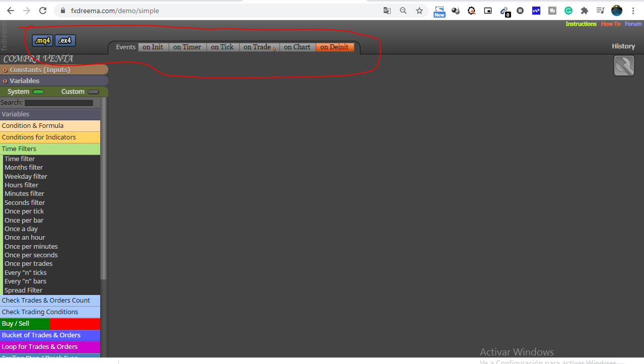Switch to the on Timer tab
This screenshot has width=644, height=364.
[187, 47]
